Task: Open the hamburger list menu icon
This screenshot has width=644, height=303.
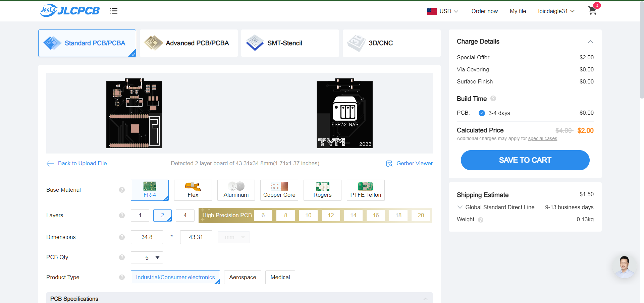Action: [114, 11]
